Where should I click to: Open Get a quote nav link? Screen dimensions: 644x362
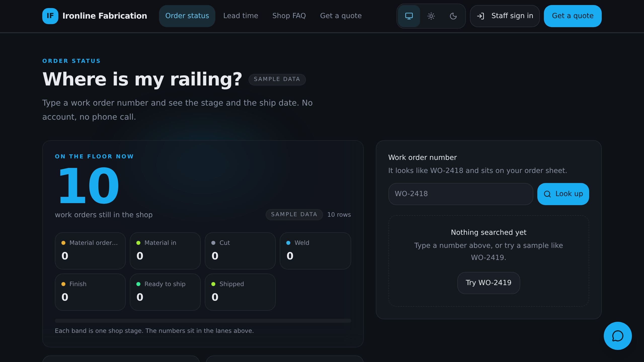(x=341, y=16)
